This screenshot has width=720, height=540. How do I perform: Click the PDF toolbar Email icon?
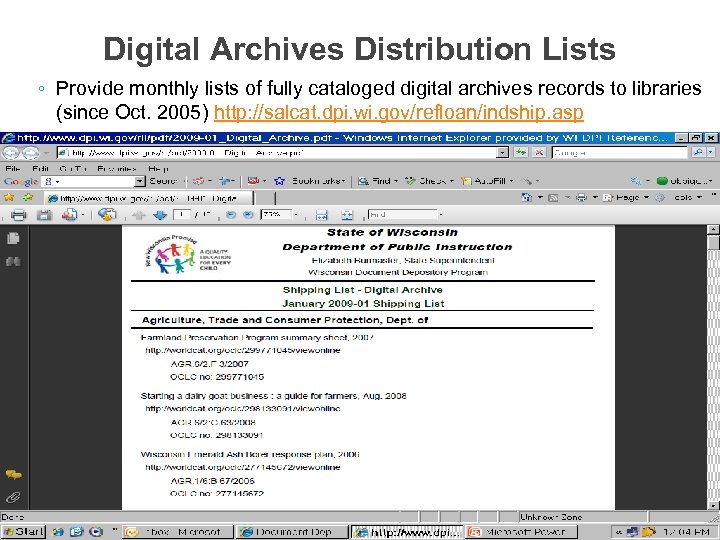[69, 214]
